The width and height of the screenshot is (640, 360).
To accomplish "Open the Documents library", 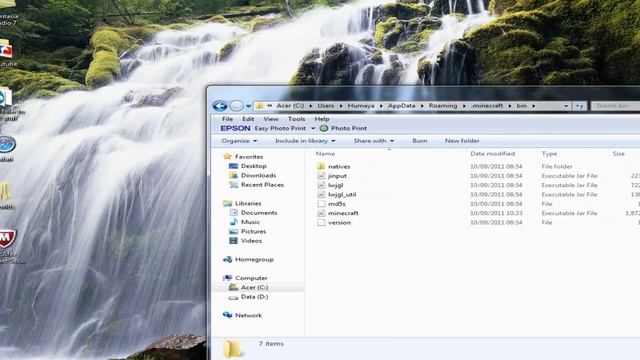I will (259, 213).
